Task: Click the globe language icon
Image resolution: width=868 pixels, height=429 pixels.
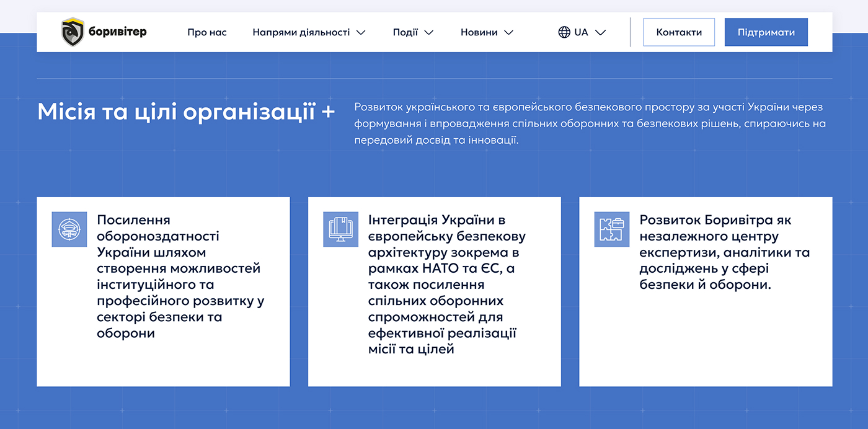Action: pos(564,32)
